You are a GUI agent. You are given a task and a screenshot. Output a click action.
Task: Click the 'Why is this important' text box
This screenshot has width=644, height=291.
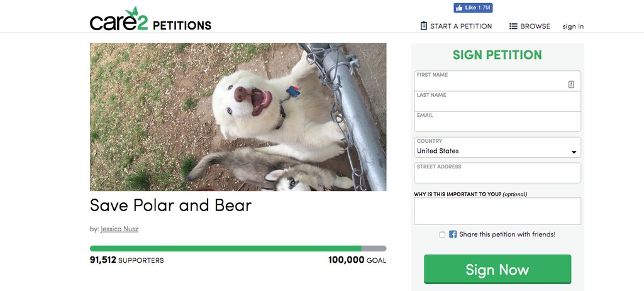click(497, 211)
